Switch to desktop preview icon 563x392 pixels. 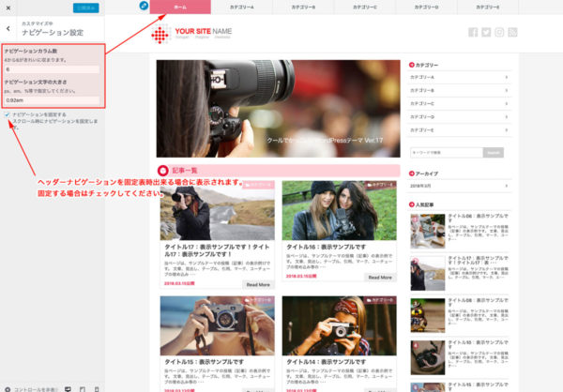point(68,389)
